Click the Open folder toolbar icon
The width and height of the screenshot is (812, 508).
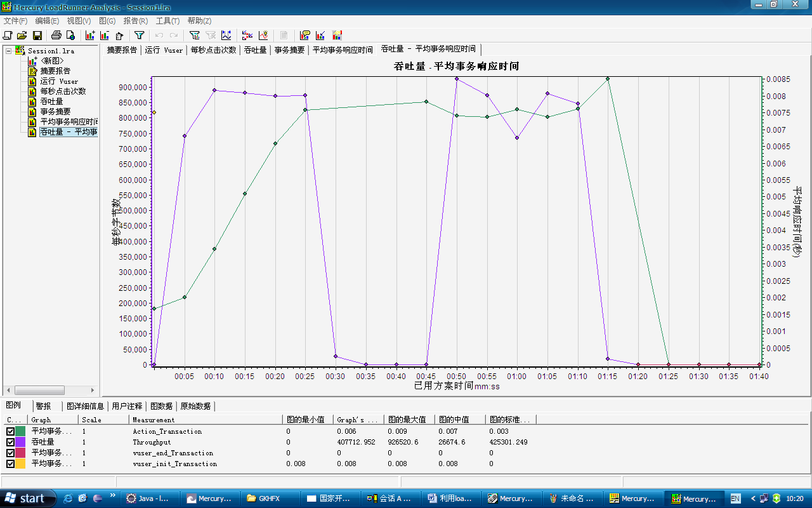(x=22, y=36)
